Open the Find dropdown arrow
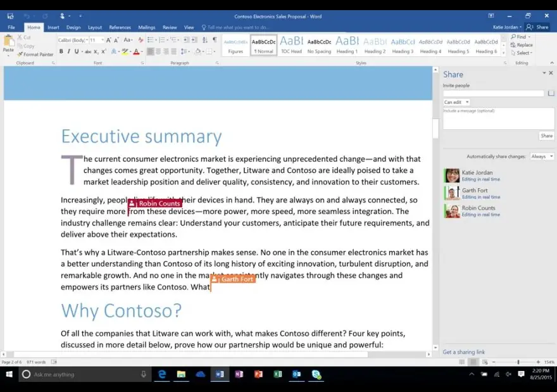 (x=529, y=37)
